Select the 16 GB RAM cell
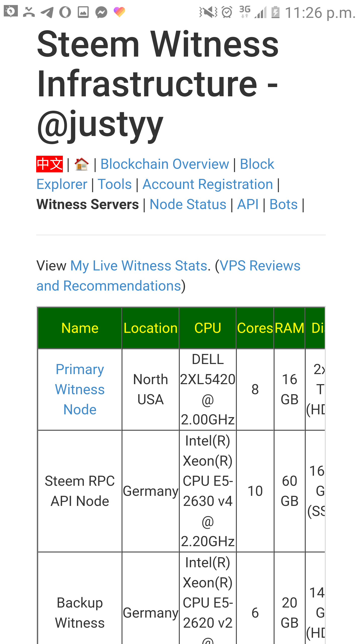The image size is (362, 644). (x=290, y=389)
